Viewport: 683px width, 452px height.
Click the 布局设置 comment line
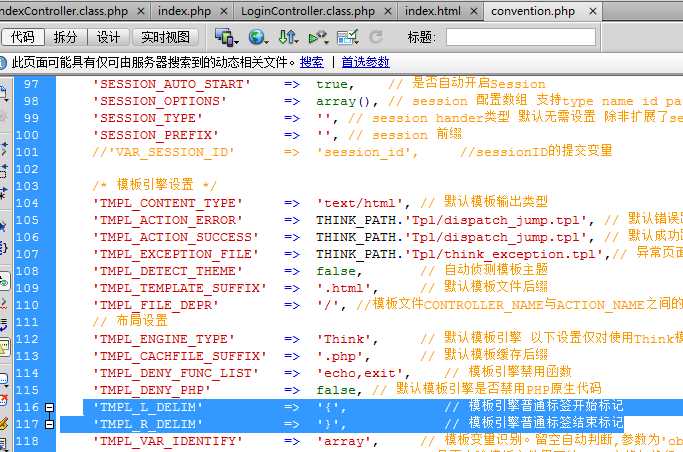click(130, 321)
